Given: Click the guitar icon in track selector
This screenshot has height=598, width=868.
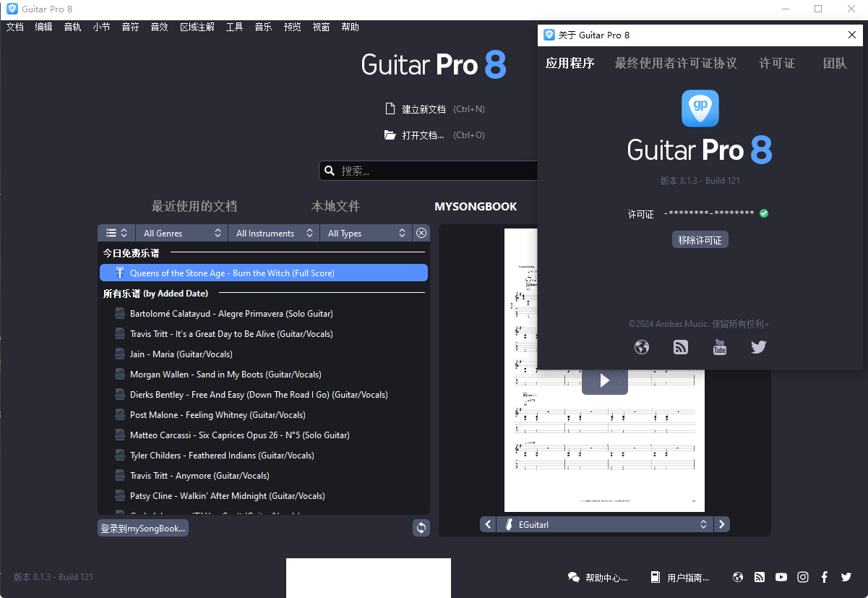Looking at the screenshot, I should [x=509, y=525].
